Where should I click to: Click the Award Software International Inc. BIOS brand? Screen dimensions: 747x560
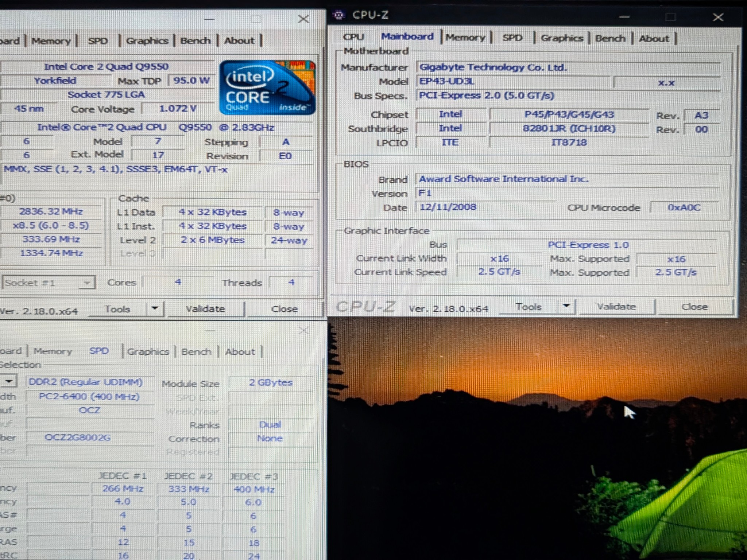coord(568,179)
